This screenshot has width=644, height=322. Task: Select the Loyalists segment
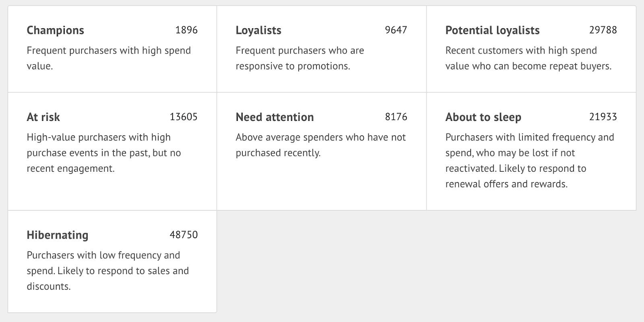(x=258, y=30)
